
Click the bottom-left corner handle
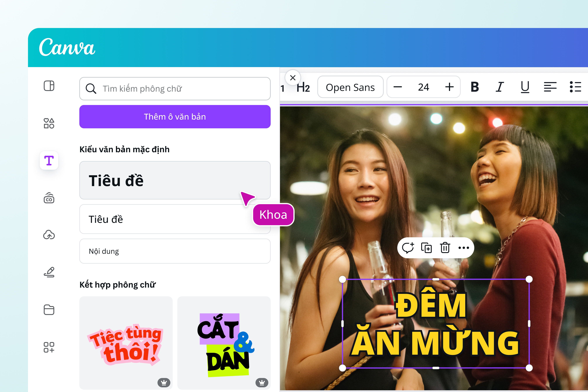343,368
